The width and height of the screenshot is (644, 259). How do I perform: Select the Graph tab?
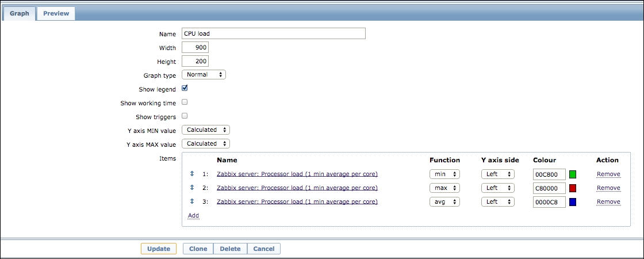tap(19, 13)
